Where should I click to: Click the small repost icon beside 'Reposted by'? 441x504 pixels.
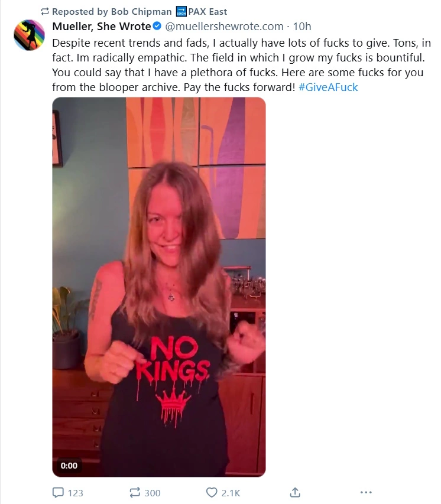pos(45,12)
